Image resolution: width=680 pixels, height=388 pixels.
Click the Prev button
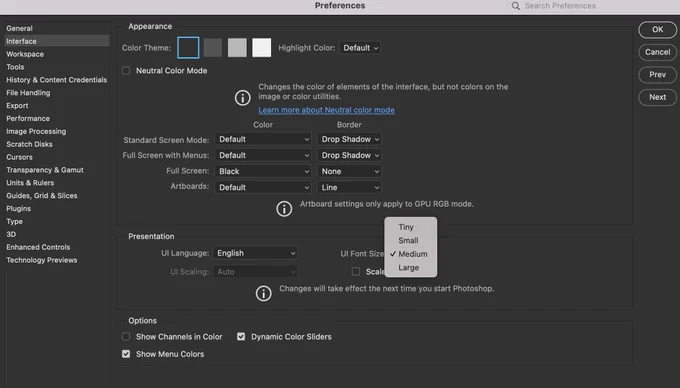[657, 75]
